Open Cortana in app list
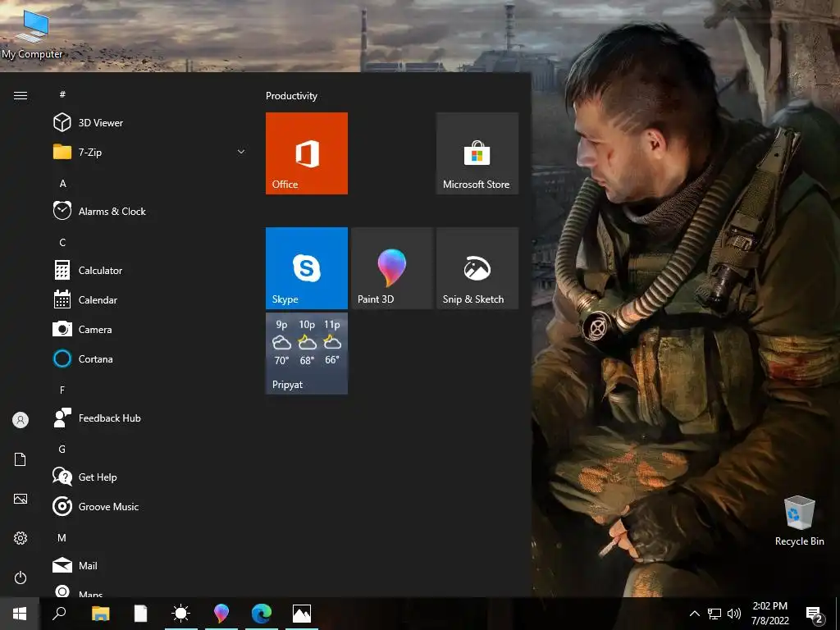The height and width of the screenshot is (630, 840). coord(148,358)
